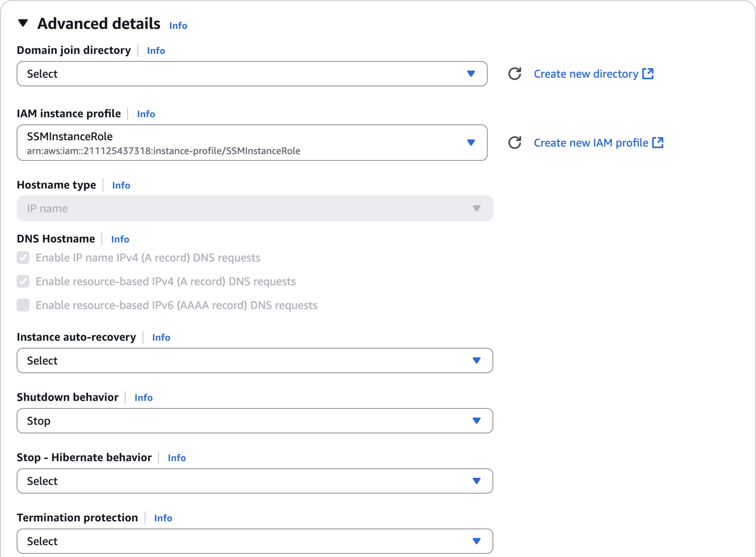Click refresh icon next to Domain join directory
The image size is (756, 557).
(515, 74)
